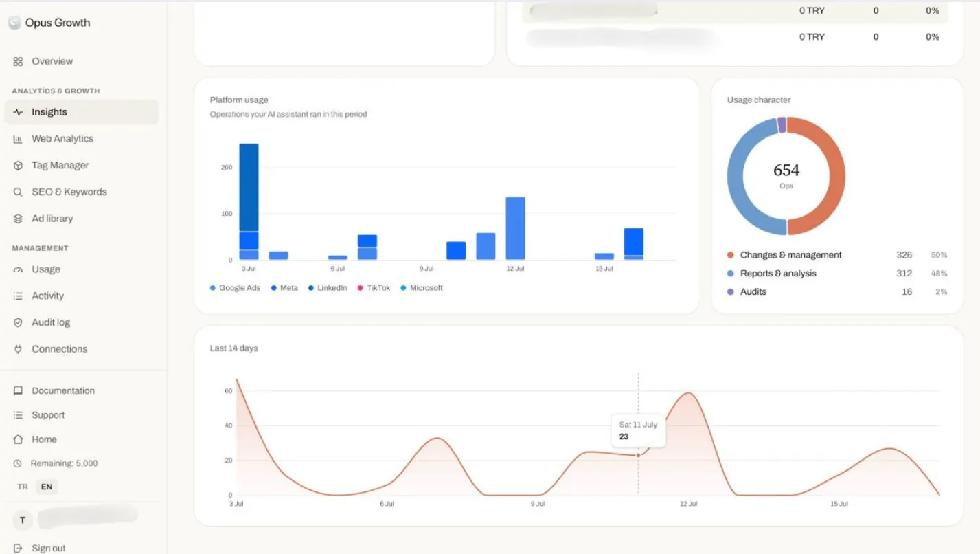Click the Activity list icon
The image size is (980, 554).
click(x=19, y=296)
